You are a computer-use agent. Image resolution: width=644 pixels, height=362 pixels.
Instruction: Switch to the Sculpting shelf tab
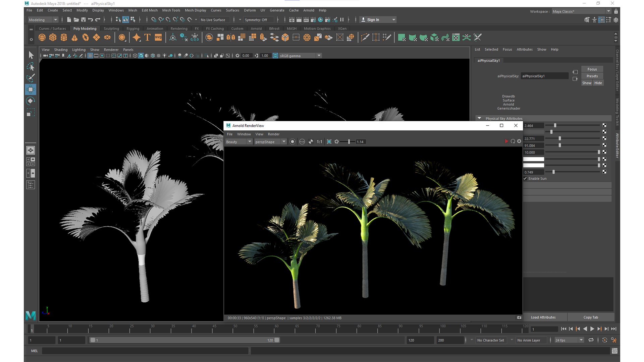pos(111,28)
